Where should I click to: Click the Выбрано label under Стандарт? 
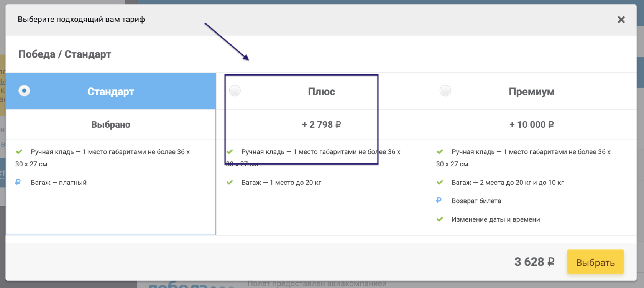[x=111, y=125]
